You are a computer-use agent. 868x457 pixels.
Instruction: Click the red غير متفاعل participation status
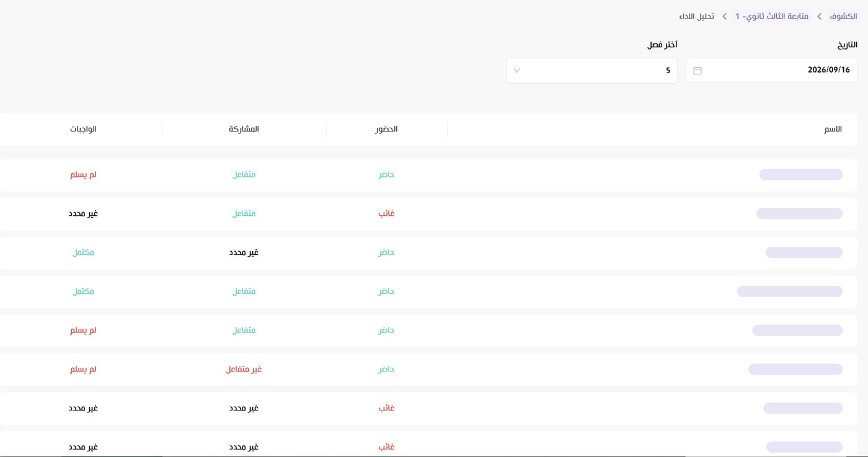(x=244, y=370)
